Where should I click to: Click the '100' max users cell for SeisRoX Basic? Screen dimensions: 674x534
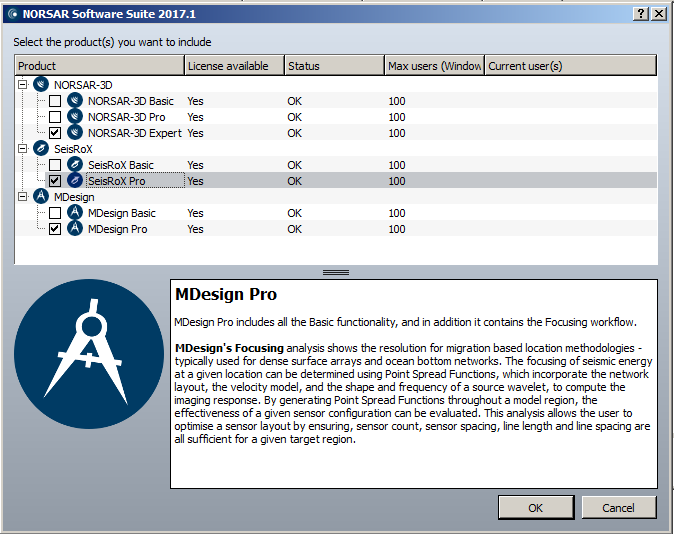pos(397,165)
